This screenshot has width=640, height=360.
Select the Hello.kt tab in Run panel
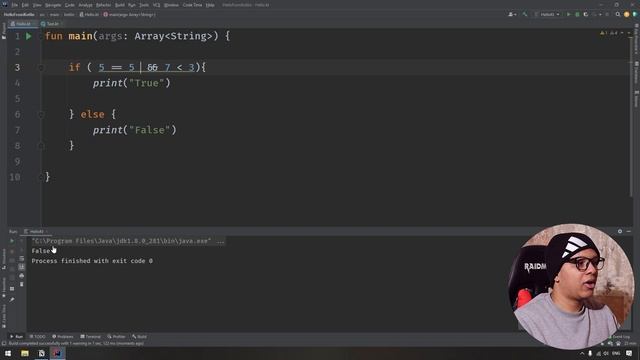pyautogui.click(x=36, y=231)
